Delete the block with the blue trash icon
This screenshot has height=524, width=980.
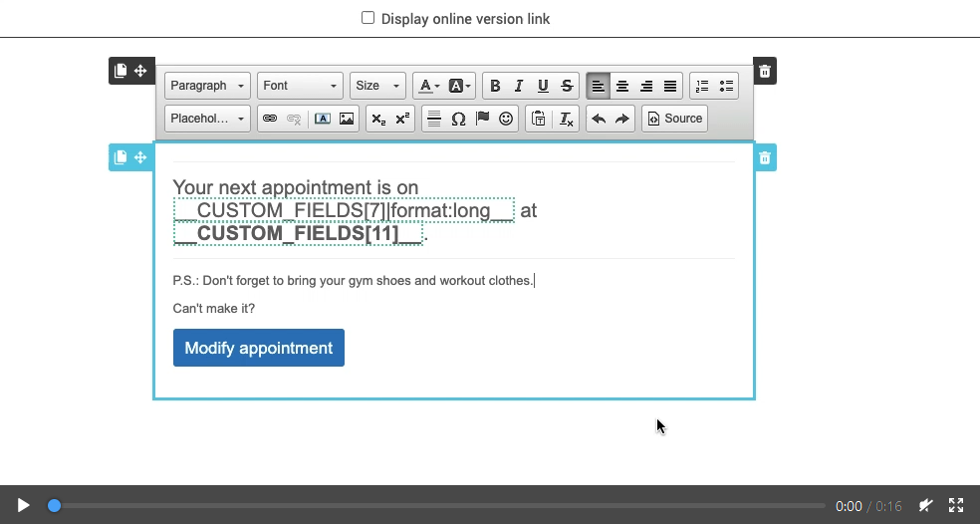pyautogui.click(x=765, y=157)
